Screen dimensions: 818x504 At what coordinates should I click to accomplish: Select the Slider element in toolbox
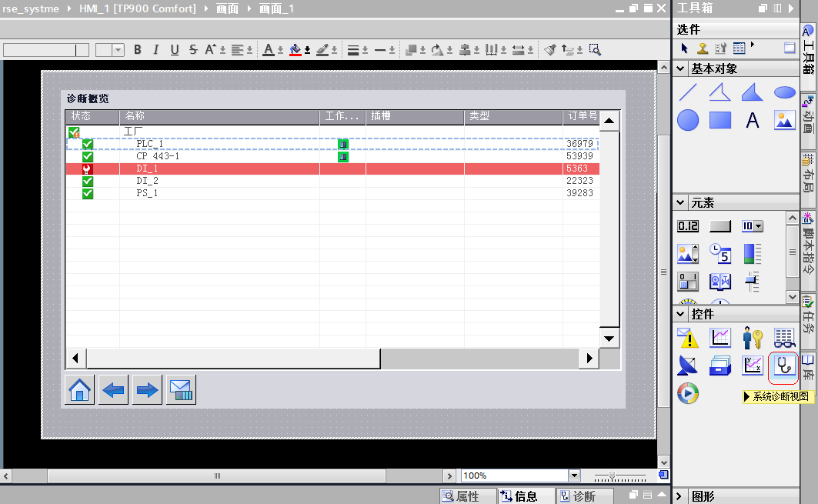(753, 281)
